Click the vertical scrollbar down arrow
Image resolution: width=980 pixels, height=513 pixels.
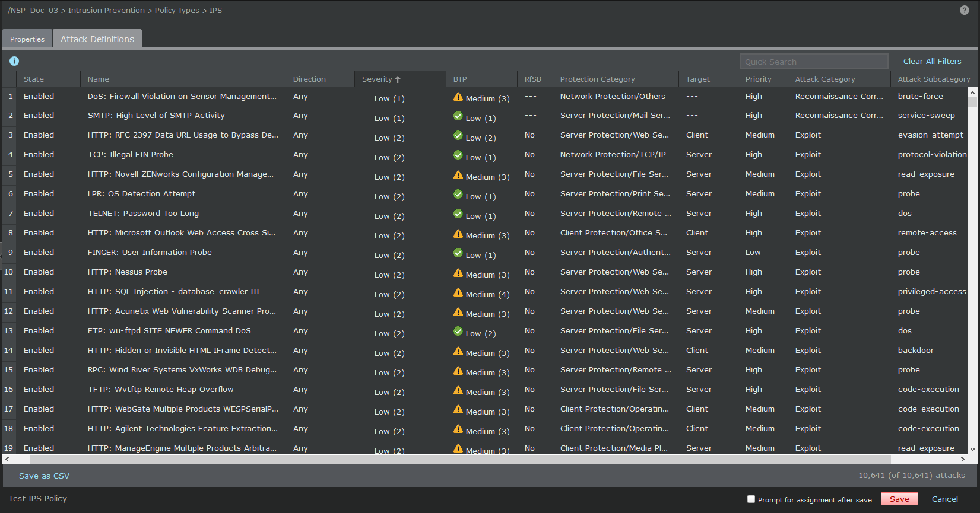[x=972, y=450]
